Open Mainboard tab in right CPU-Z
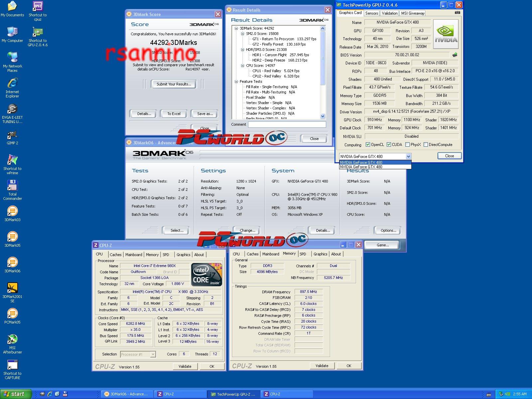The image size is (532, 399). pos(271,254)
